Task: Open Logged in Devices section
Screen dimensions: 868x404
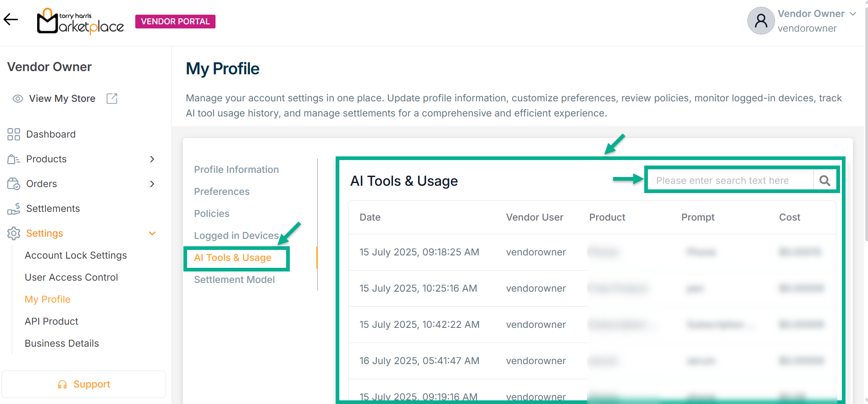Action: tap(236, 236)
